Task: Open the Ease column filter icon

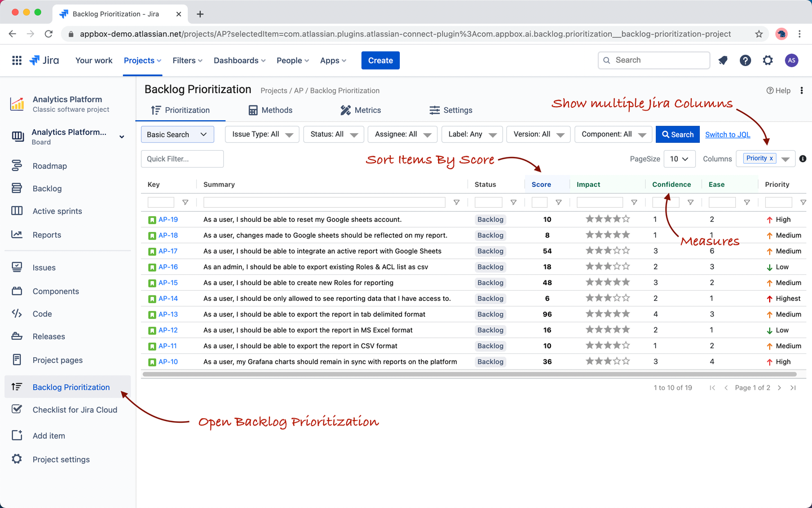Action: click(747, 202)
